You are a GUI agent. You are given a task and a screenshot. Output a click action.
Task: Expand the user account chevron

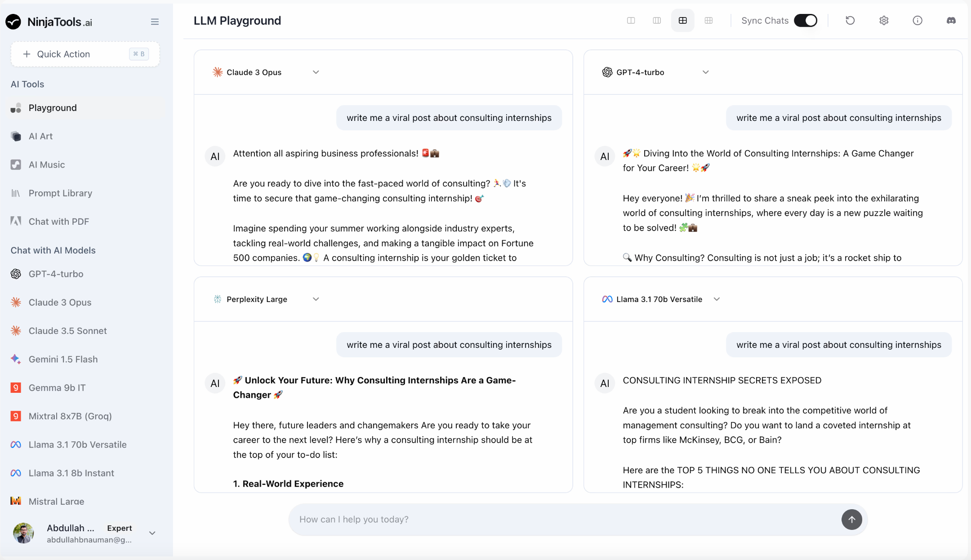[152, 533]
